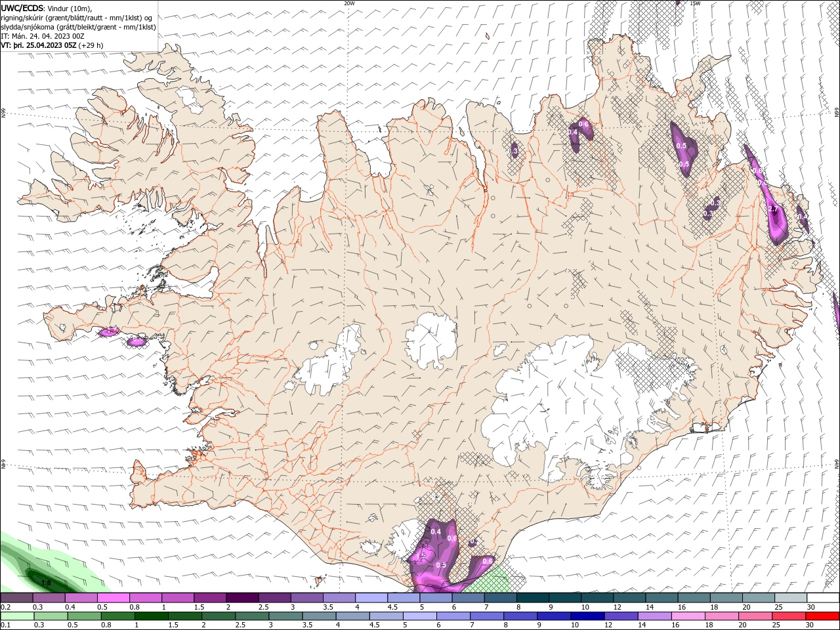Click the 'slydda/snjókoma' legend description line
The width and height of the screenshot is (840, 630).
click(78, 27)
